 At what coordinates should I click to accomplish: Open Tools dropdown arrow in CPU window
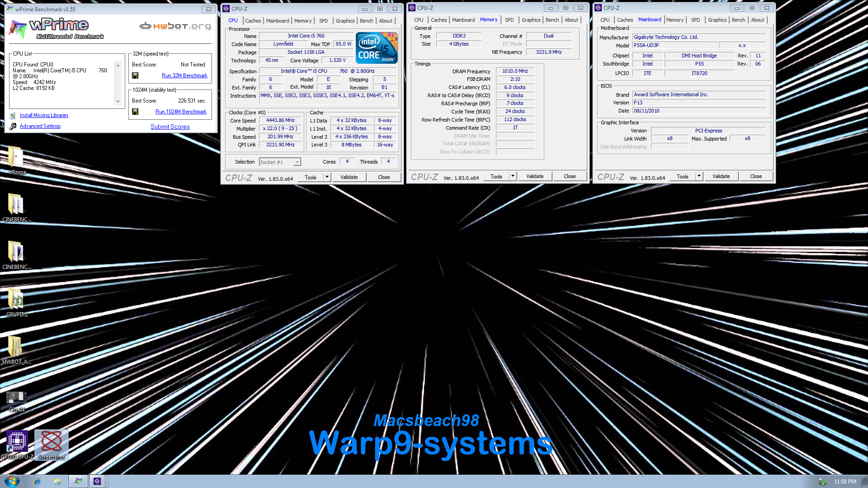click(327, 177)
